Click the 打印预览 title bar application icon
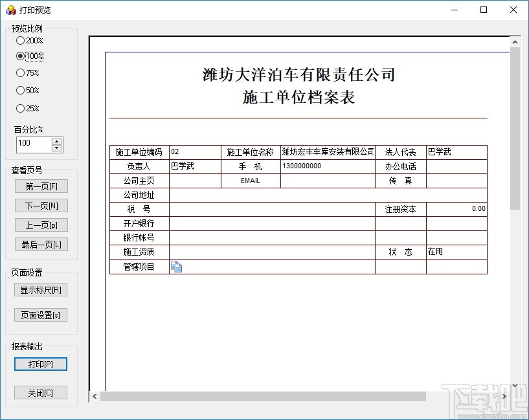Viewport: 529px width, 420px height. pos(11,10)
